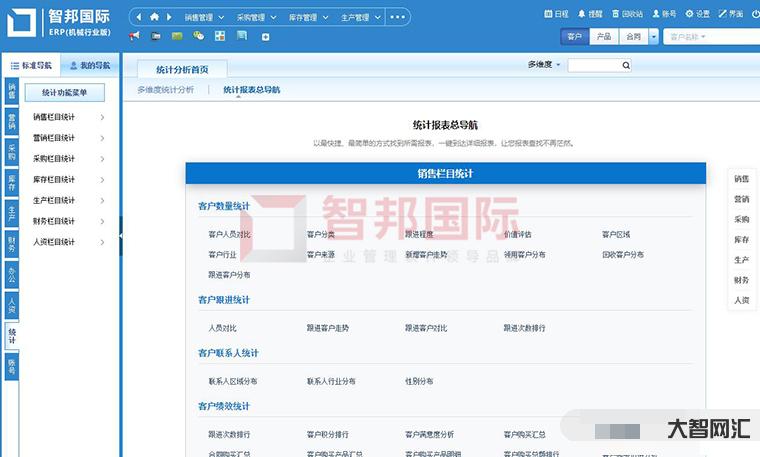The height and width of the screenshot is (457, 760).
Task: Click the search magnifier icon
Action: (626, 65)
